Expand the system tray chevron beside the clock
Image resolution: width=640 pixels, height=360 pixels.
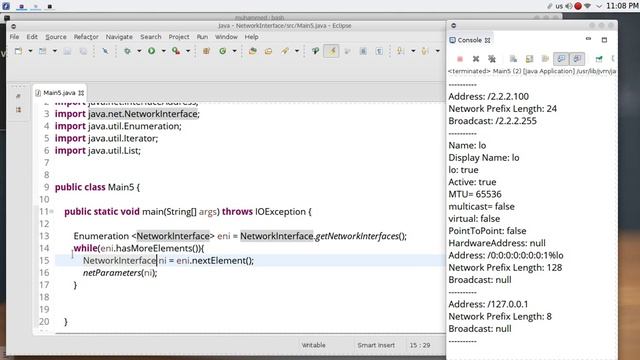(x=599, y=6)
